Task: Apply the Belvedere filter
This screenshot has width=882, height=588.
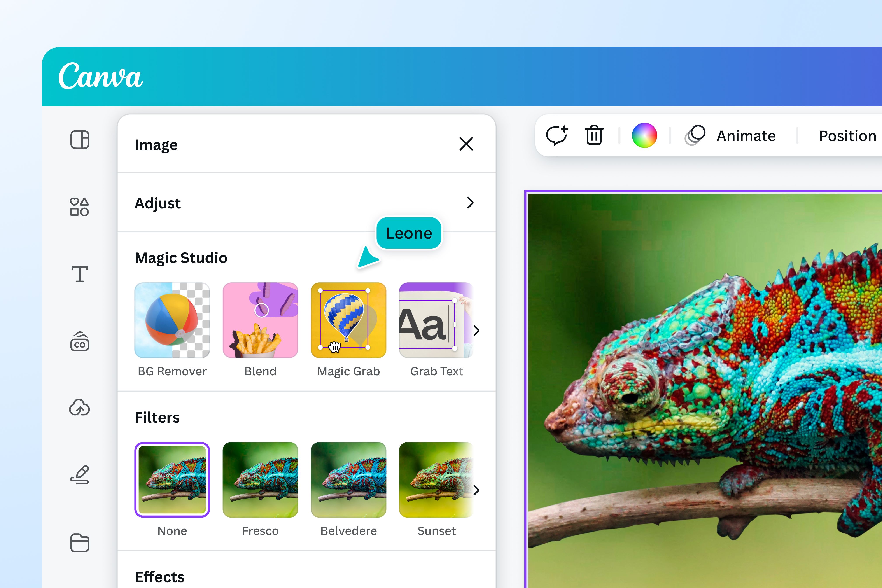Action: tap(348, 480)
